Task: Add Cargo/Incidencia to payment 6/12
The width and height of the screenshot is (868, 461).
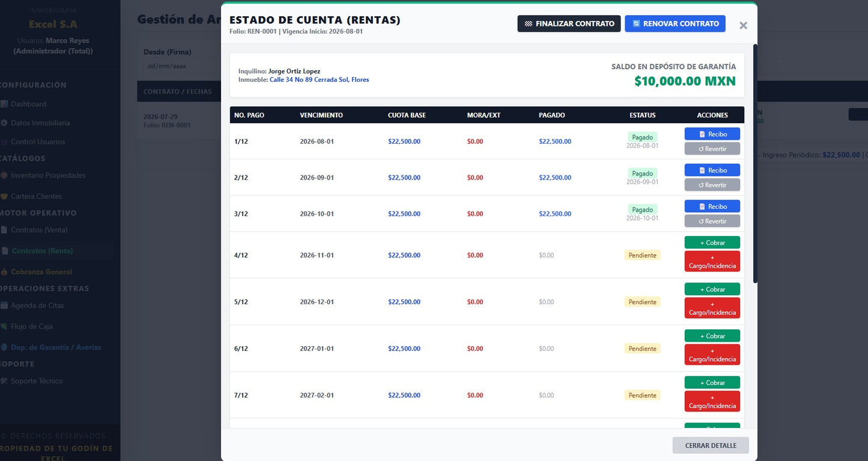Action: point(712,355)
